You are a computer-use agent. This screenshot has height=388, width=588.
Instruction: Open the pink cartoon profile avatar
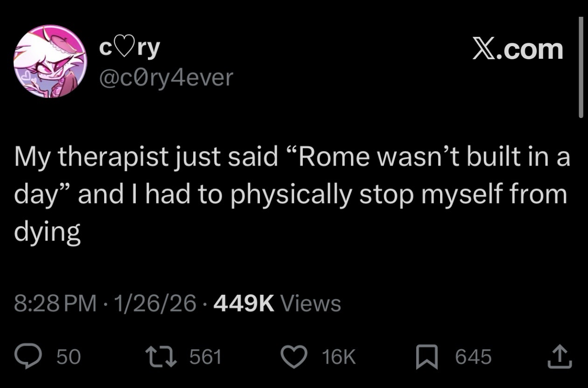click(x=50, y=62)
